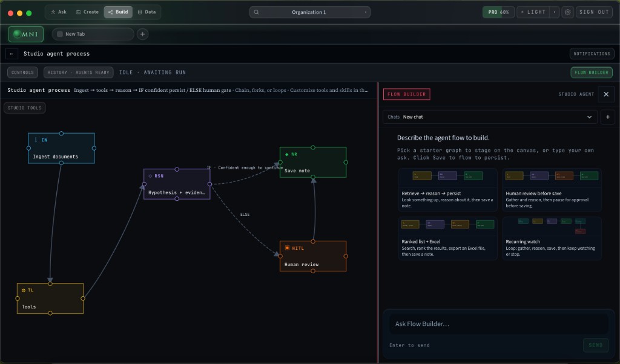
Task: Click the SIGN OUT button
Action: pyautogui.click(x=594, y=12)
